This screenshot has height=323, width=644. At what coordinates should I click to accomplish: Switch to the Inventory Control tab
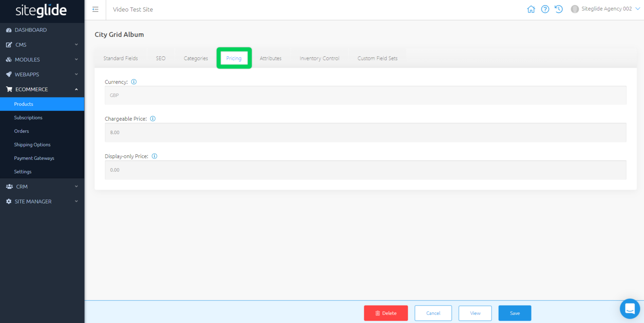coord(319,58)
